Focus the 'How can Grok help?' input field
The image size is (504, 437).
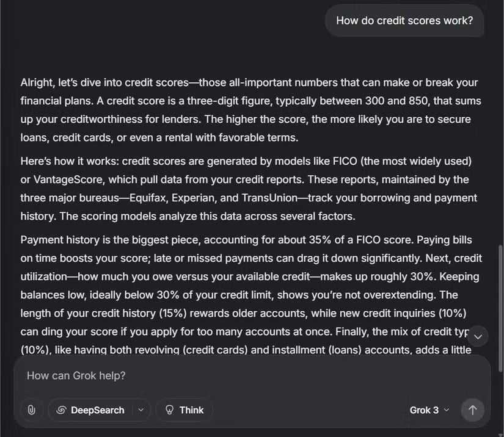coord(244,375)
